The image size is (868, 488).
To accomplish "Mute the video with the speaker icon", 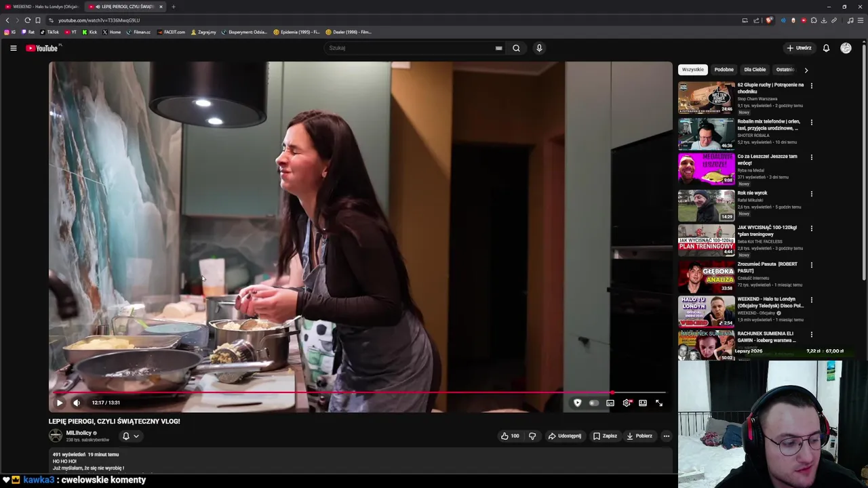I will tap(77, 403).
